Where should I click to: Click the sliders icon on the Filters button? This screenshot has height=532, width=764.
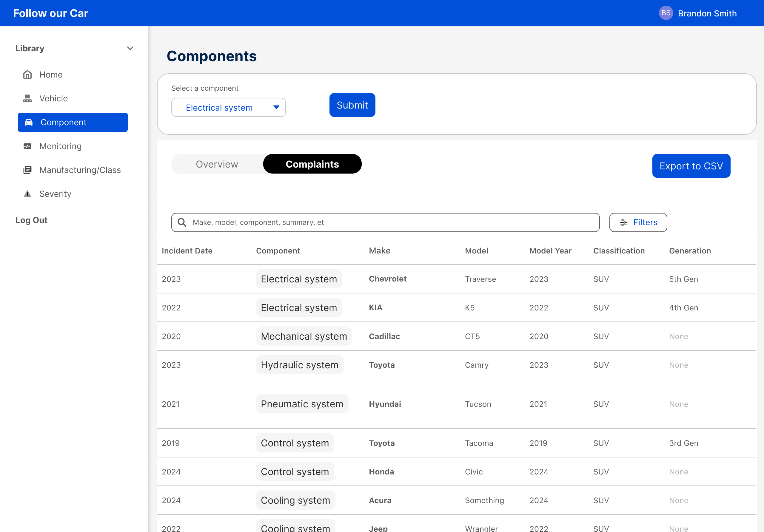point(623,222)
